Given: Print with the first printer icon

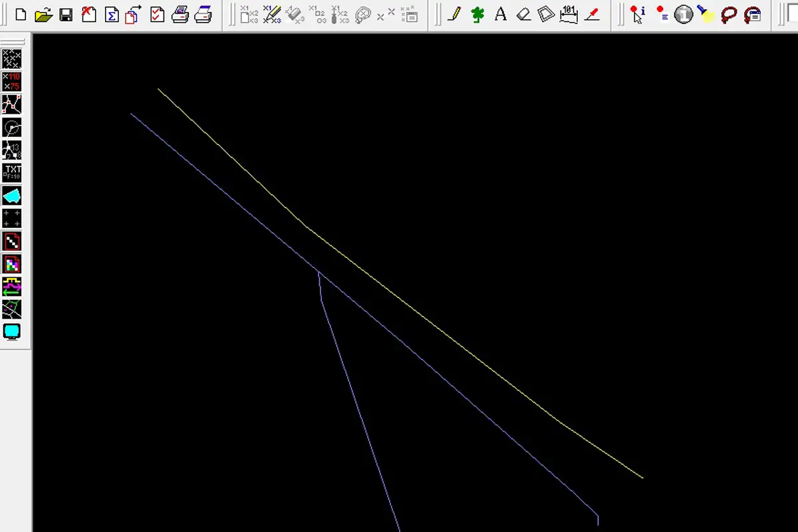Looking at the screenshot, I should point(180,14).
